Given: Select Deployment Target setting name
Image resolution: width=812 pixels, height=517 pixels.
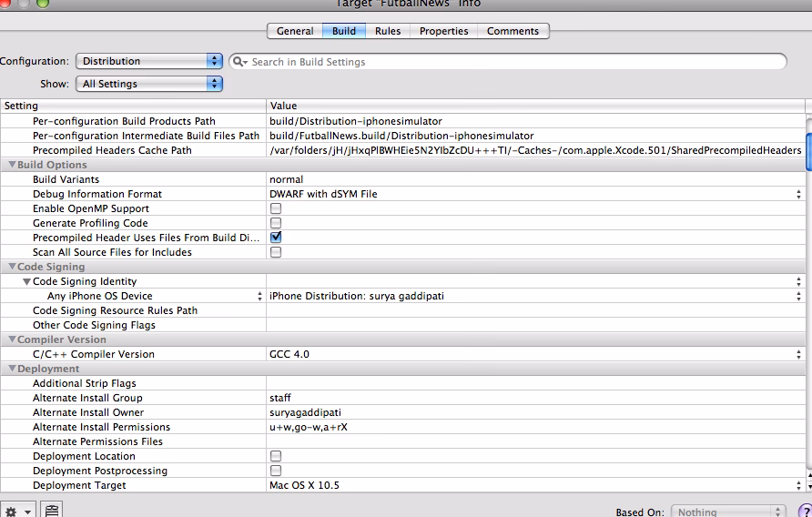Looking at the screenshot, I should 79,485.
